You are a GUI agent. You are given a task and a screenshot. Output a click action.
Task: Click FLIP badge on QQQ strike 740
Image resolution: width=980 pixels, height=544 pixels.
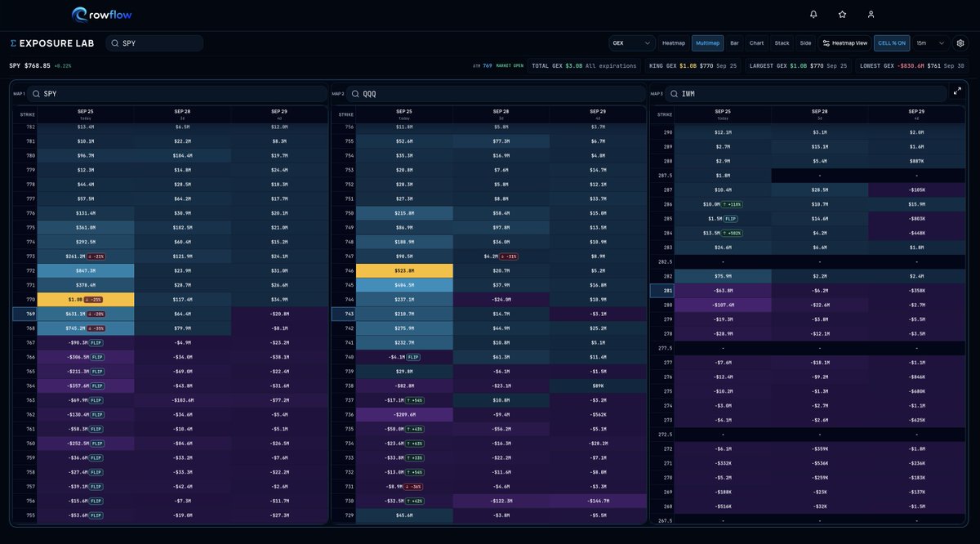(413, 357)
